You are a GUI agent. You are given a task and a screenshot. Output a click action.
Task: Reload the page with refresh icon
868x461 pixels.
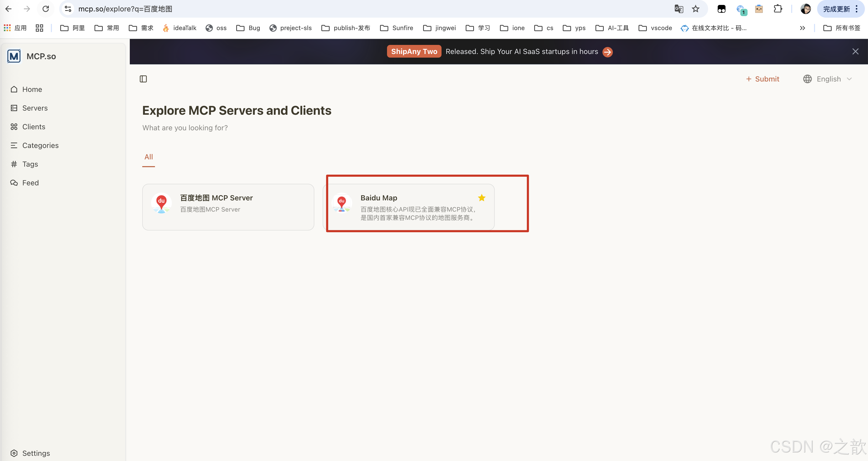(x=46, y=9)
